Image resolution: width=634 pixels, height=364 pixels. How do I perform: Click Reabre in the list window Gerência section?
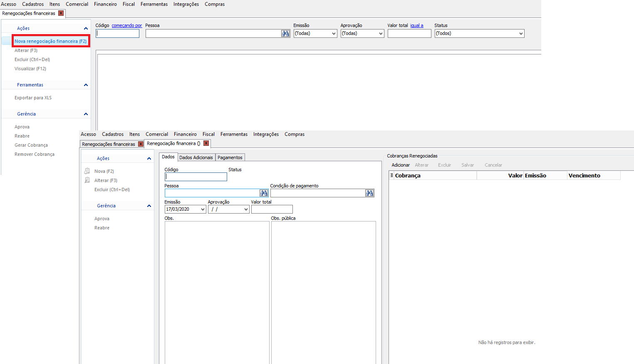tap(22, 136)
